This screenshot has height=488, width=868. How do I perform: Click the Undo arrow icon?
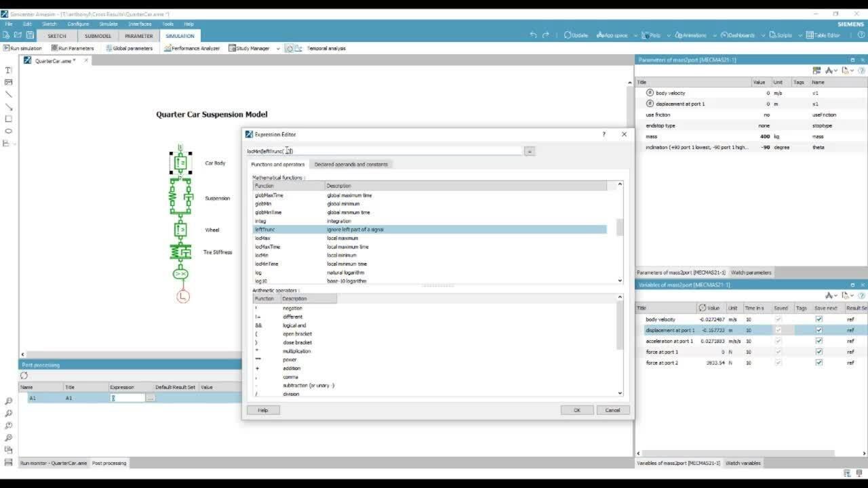(x=533, y=35)
